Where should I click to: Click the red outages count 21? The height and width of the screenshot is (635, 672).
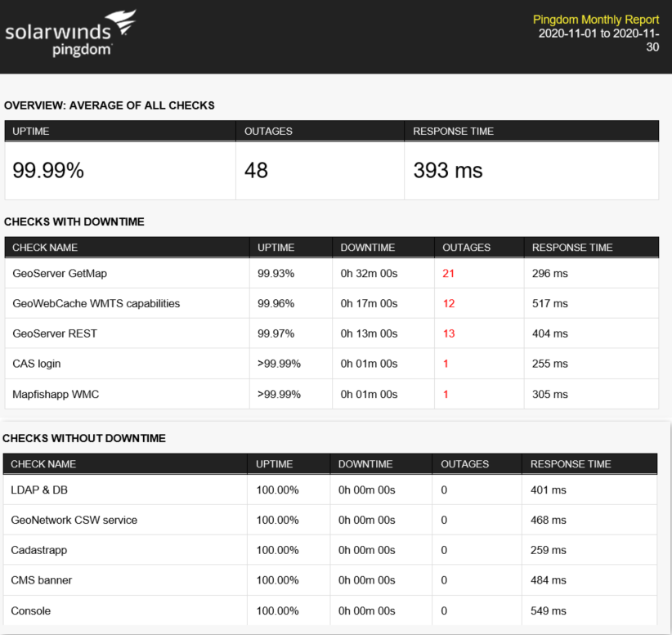coord(448,273)
